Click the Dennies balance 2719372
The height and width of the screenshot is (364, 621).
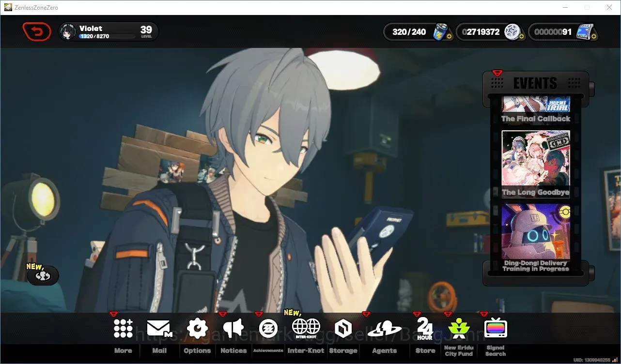click(x=481, y=32)
